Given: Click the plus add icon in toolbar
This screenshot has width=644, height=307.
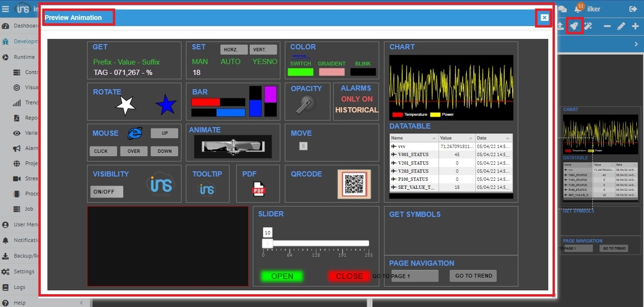Looking at the screenshot, I should (x=635, y=26).
